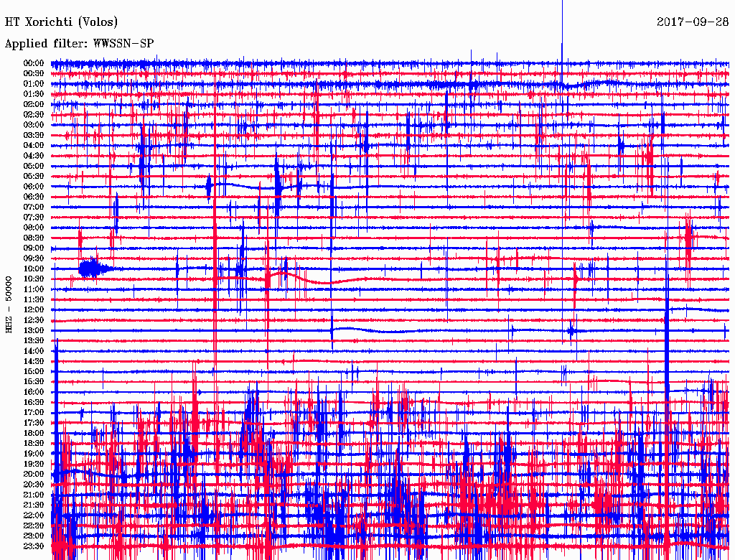Select the 11:00 time label

tap(34, 289)
